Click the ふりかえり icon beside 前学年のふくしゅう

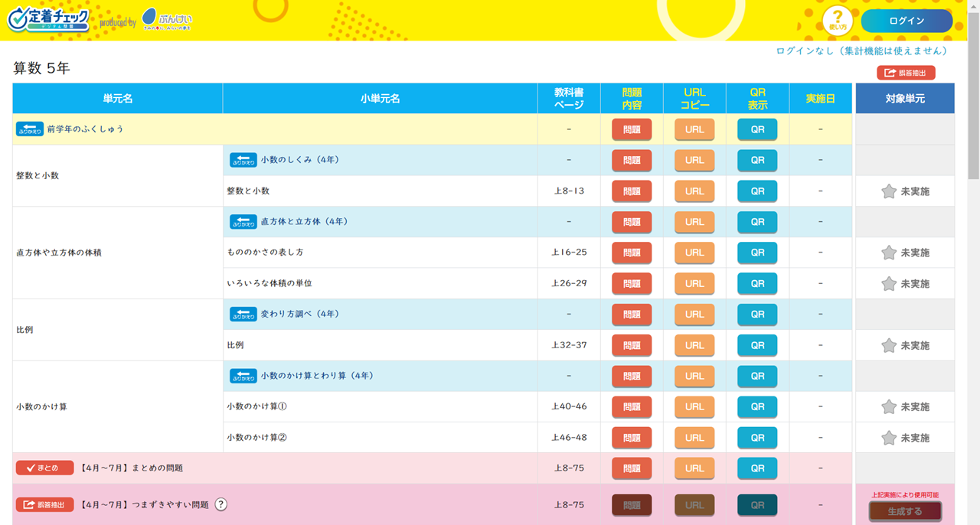pyautogui.click(x=30, y=129)
